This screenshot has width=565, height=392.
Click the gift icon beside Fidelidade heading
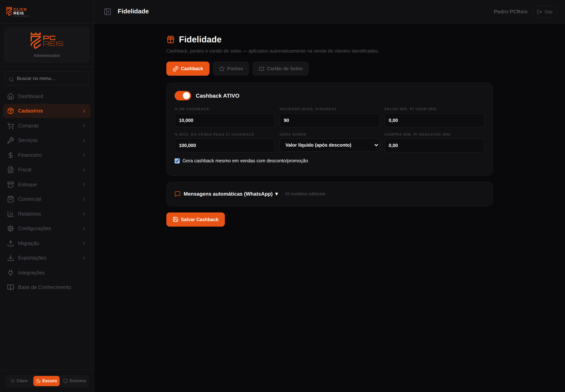pos(171,39)
